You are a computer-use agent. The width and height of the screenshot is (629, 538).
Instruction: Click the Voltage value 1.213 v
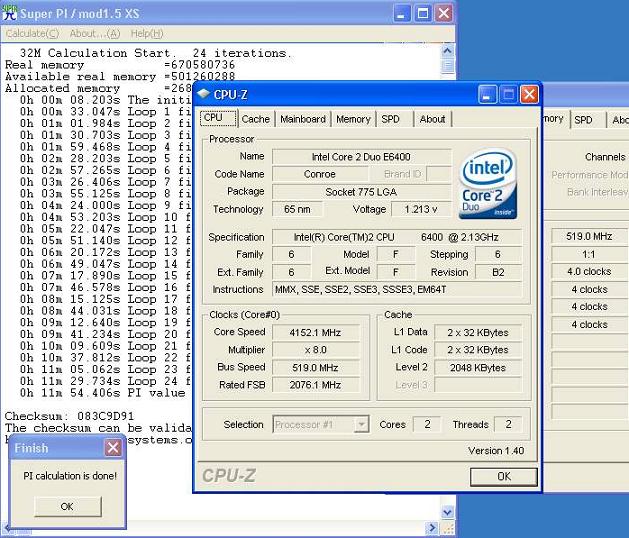pos(421,209)
